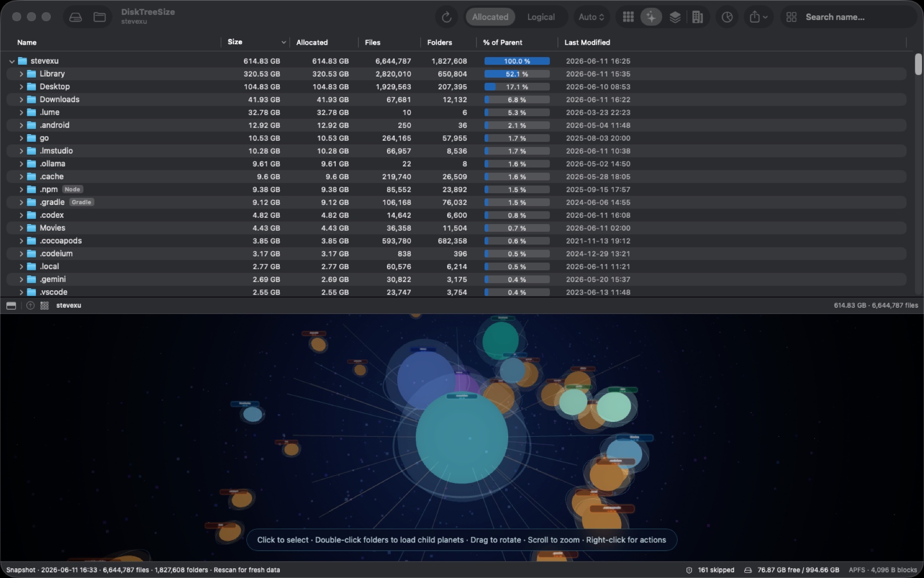Click the .vscode folder icon
This screenshot has width=924, height=578.
tap(31, 292)
